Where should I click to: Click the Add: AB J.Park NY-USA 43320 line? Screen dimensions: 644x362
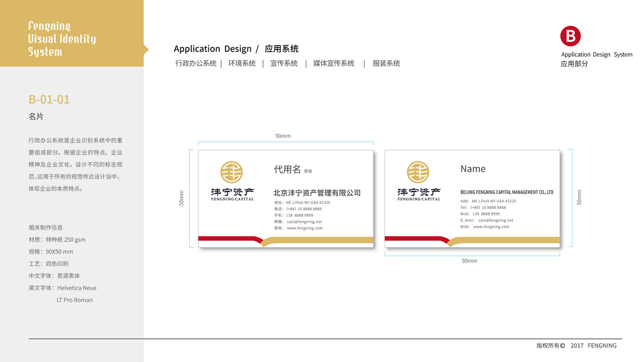coord(488,201)
